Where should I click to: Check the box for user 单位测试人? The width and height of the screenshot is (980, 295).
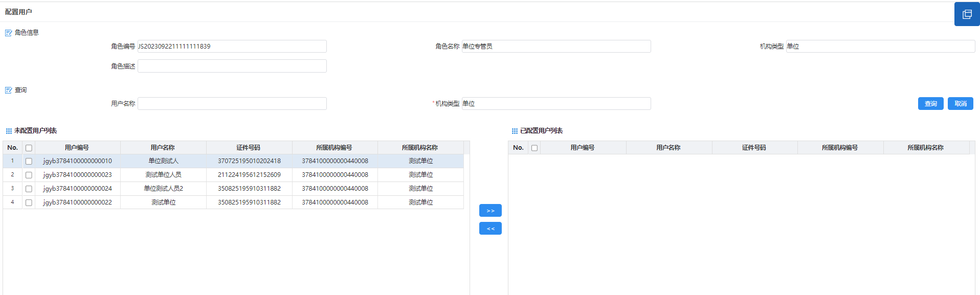[x=29, y=161]
